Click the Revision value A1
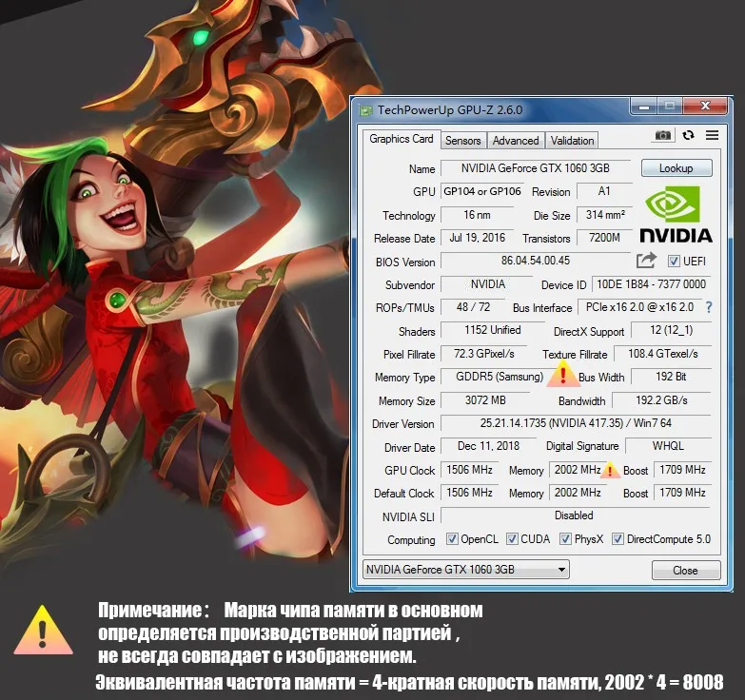The image size is (745, 700). click(x=604, y=191)
